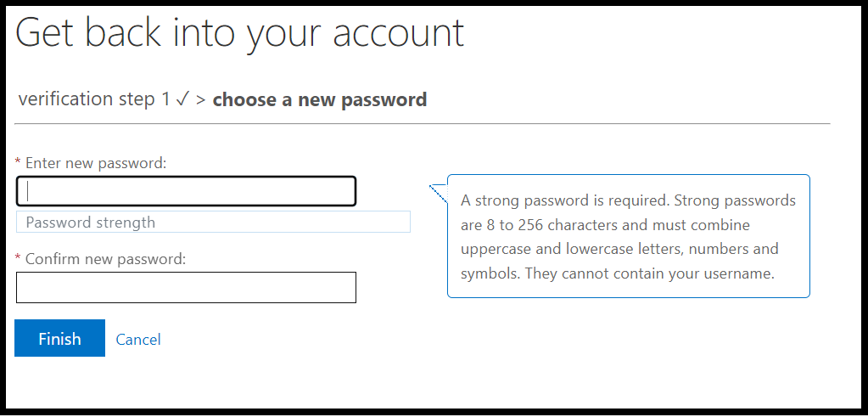Click the 'choose a new password' step title
868x417 pixels.
[319, 100]
